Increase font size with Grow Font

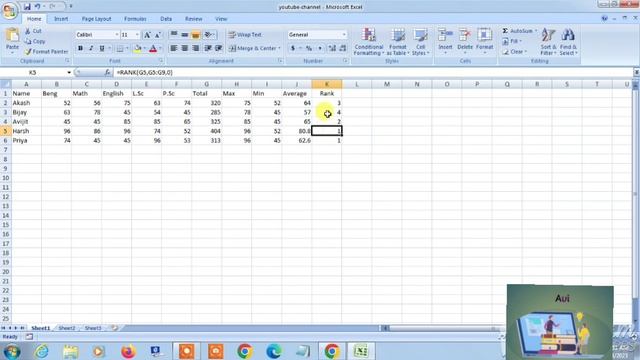point(147,35)
